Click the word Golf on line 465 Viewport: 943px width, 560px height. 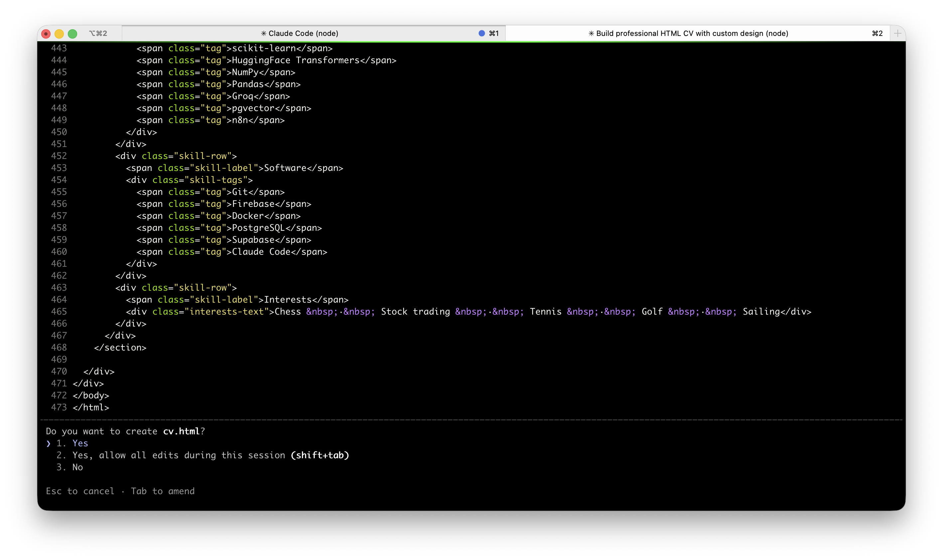coord(652,312)
